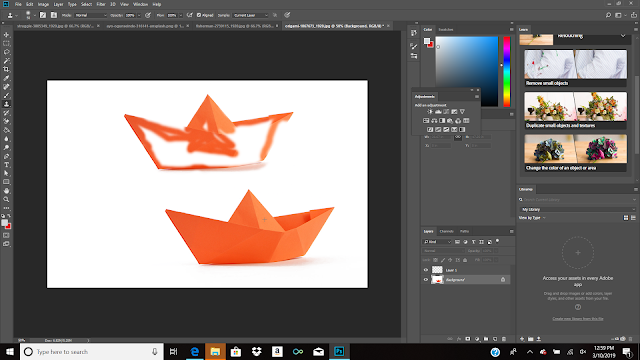640x360 pixels.
Task: Add a layer mask in Layers panel
Action: 468,339
